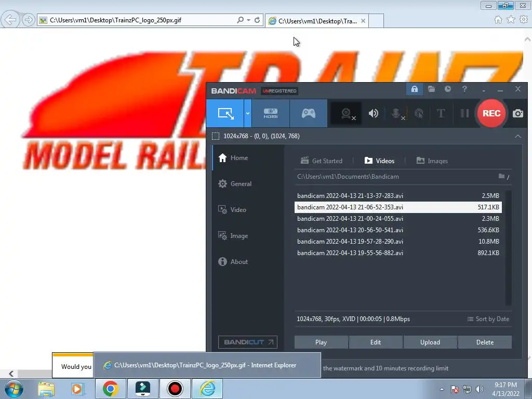The width and height of the screenshot is (532, 399).
Task: Open scheduled recording clock icon
Action: click(448, 89)
